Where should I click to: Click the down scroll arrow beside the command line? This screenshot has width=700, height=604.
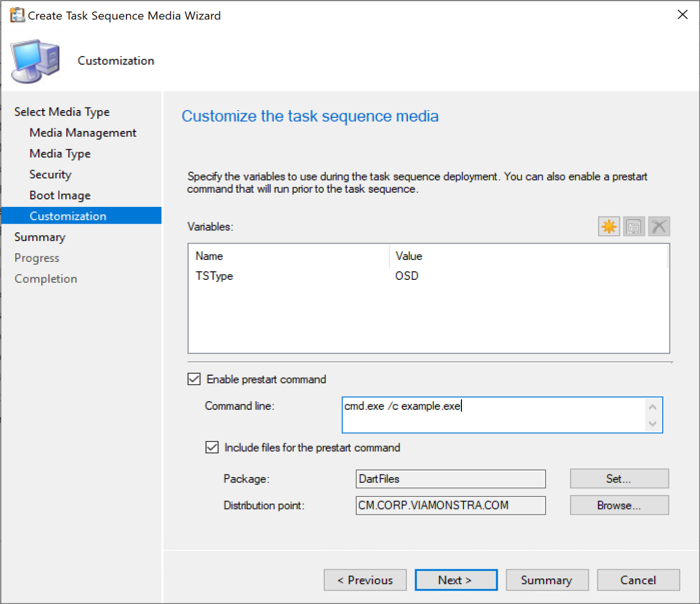click(653, 424)
